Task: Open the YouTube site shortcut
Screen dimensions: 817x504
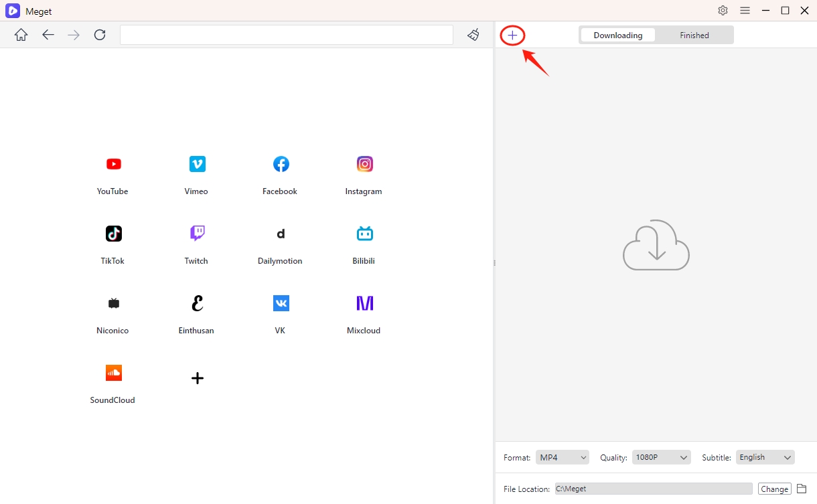Action: click(x=113, y=165)
